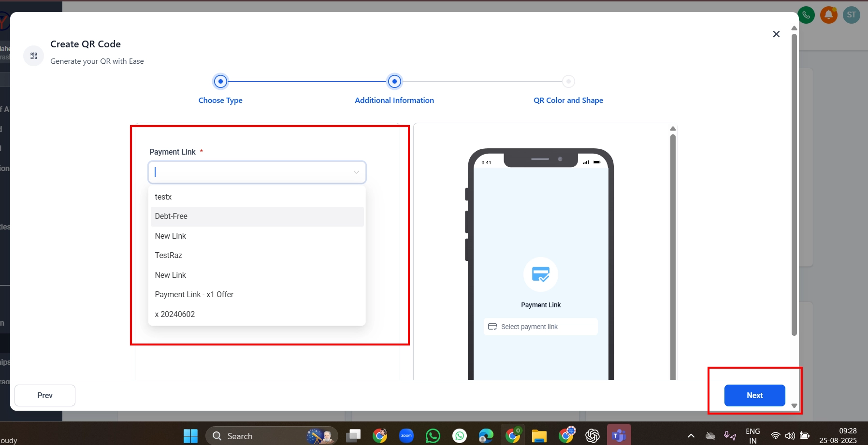Screen dimensions: 868x445
Task: Launch ChatGPT app from taskbar
Action: coord(592,436)
